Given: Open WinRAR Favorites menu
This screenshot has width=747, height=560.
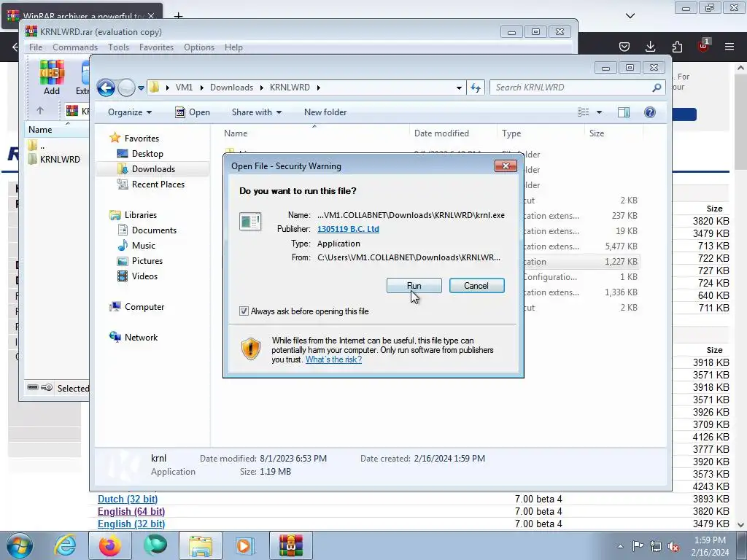Looking at the screenshot, I should coord(156,47).
